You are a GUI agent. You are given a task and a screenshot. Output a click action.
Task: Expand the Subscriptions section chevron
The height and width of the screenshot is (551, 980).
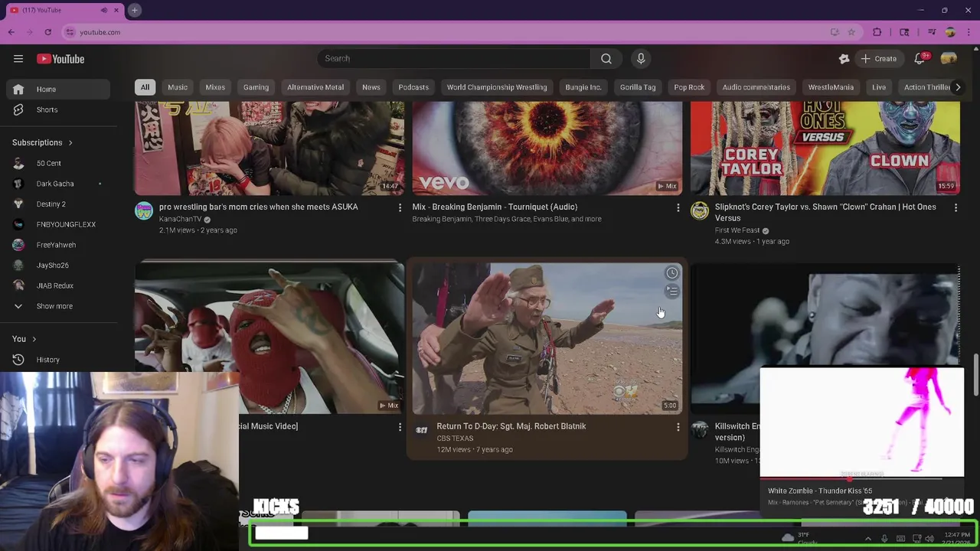tap(70, 143)
